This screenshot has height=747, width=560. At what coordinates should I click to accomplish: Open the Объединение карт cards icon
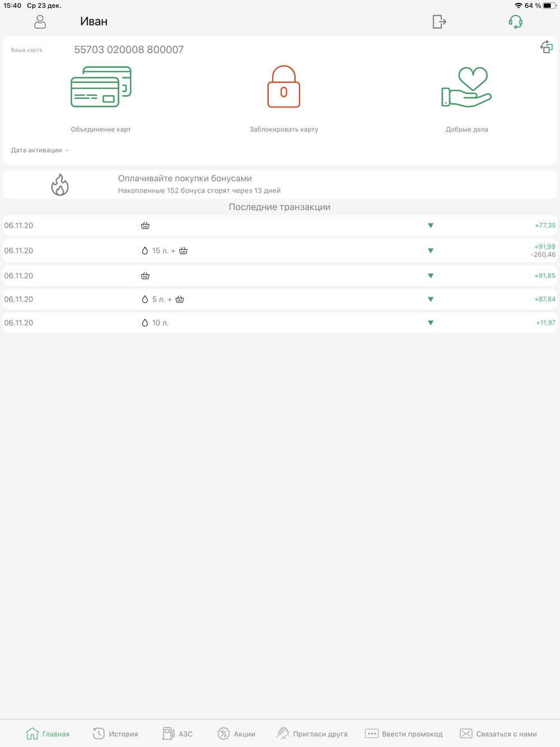pyautogui.click(x=101, y=87)
